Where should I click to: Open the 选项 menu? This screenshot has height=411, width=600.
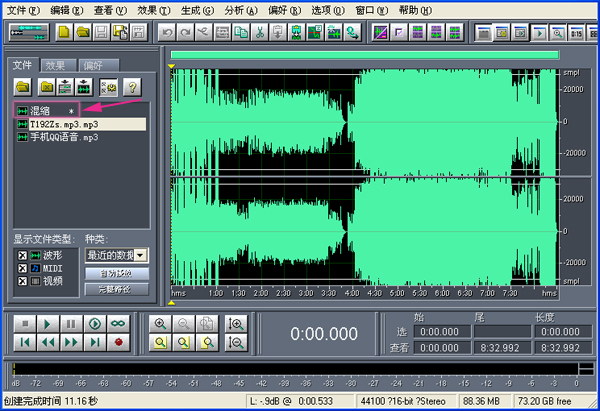click(x=328, y=10)
